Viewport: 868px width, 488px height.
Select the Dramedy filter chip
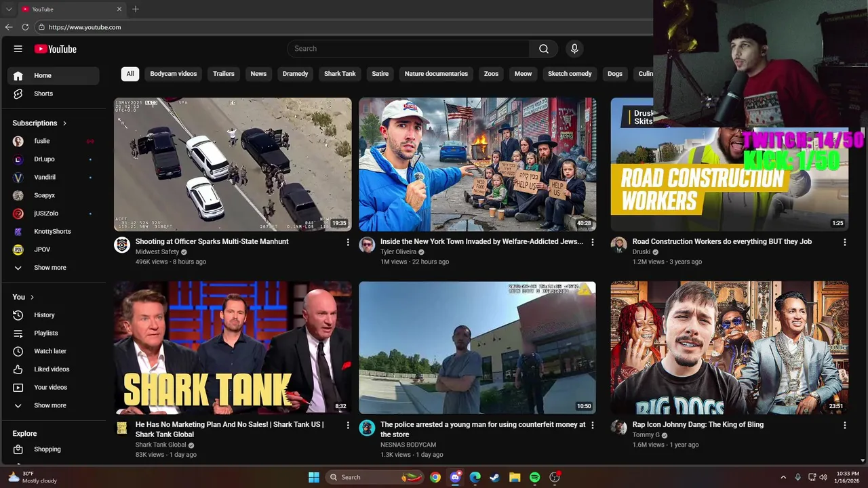295,74
